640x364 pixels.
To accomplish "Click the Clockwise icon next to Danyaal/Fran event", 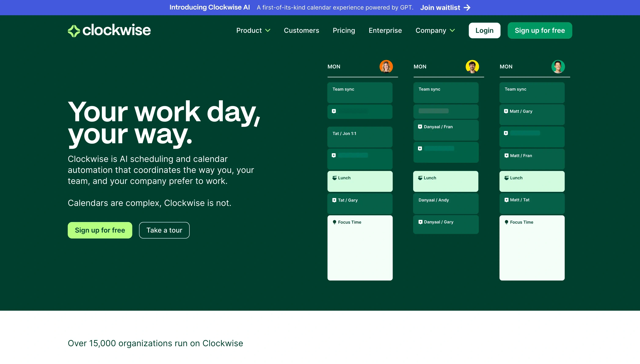I will pyautogui.click(x=420, y=127).
